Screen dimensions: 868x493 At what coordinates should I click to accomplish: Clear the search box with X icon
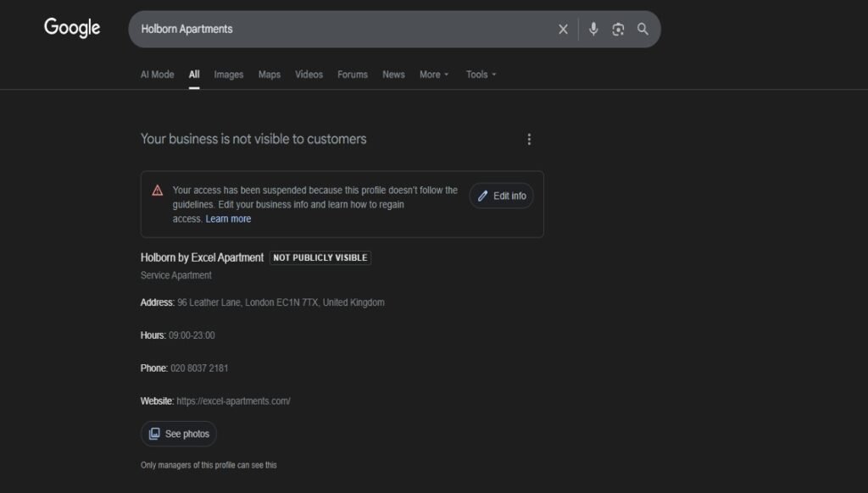pyautogui.click(x=563, y=29)
